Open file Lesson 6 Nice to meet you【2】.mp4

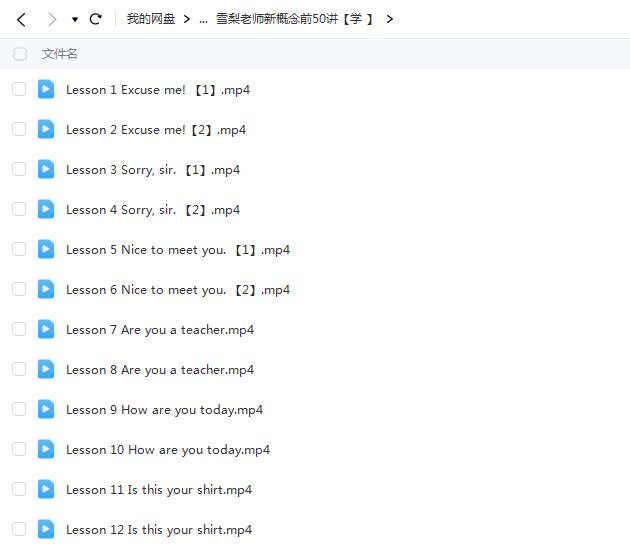[x=177, y=290]
